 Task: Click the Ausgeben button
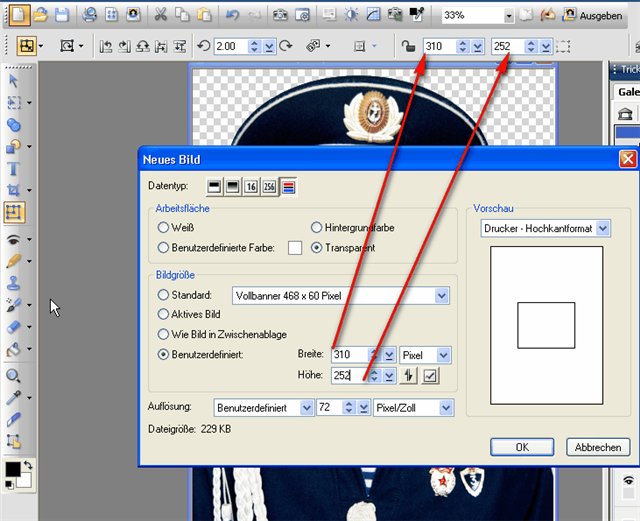pos(593,16)
